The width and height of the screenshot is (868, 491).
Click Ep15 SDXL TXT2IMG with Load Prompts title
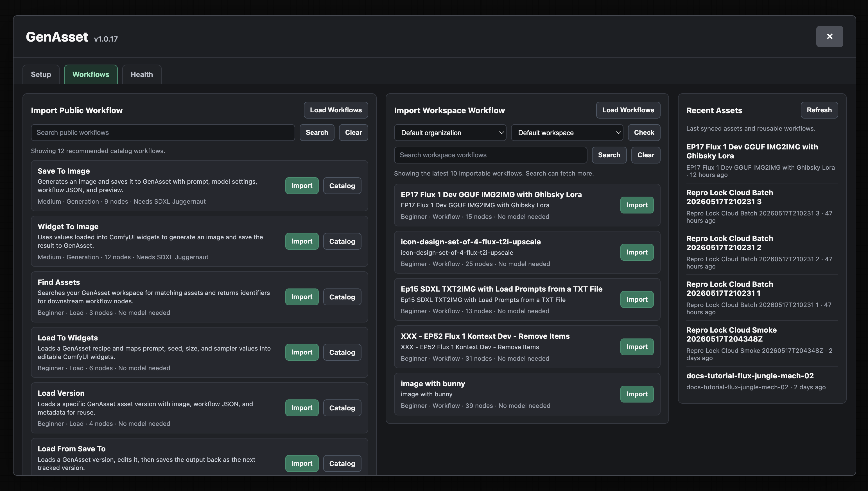coord(502,289)
